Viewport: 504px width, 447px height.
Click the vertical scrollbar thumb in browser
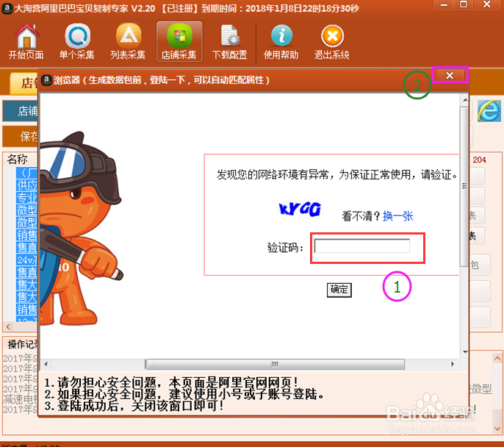[464, 187]
